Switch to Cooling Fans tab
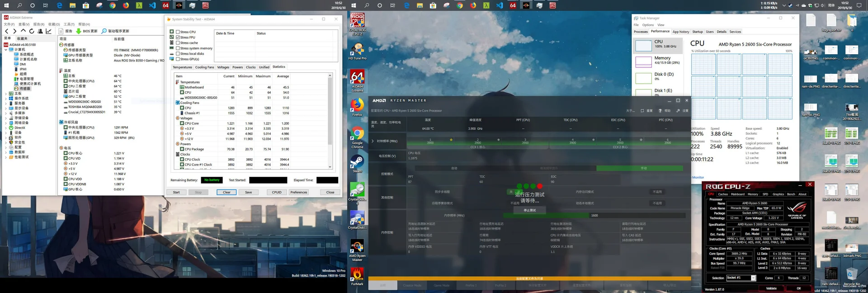868x293 pixels. pos(204,67)
